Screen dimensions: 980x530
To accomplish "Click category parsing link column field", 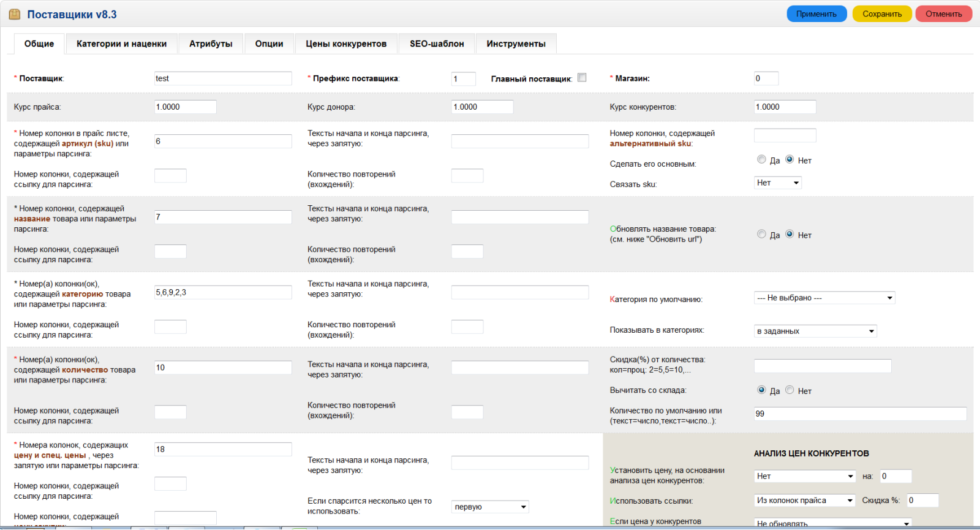I will click(x=170, y=327).
